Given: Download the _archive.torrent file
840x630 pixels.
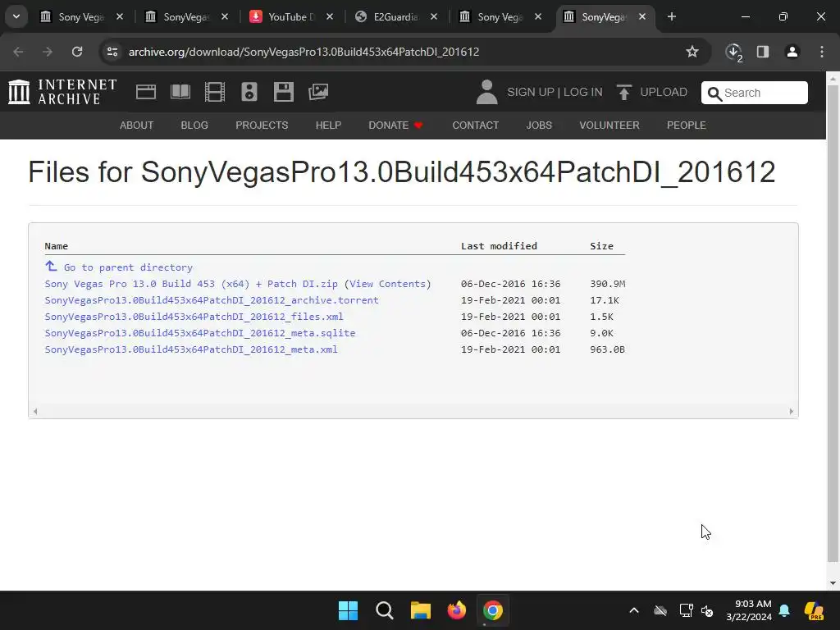Looking at the screenshot, I should 212,300.
